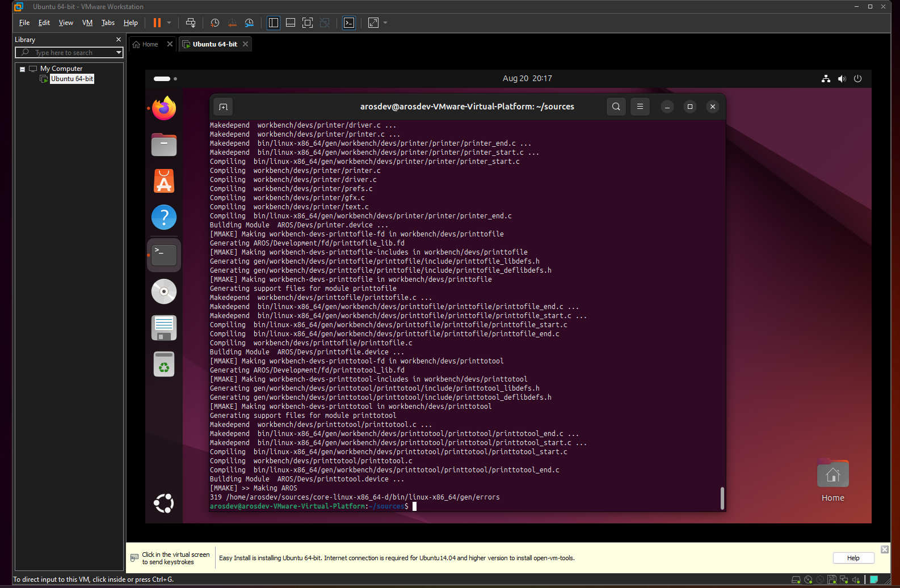Click the volume icon in Ubuntu's top bar

(x=842, y=79)
